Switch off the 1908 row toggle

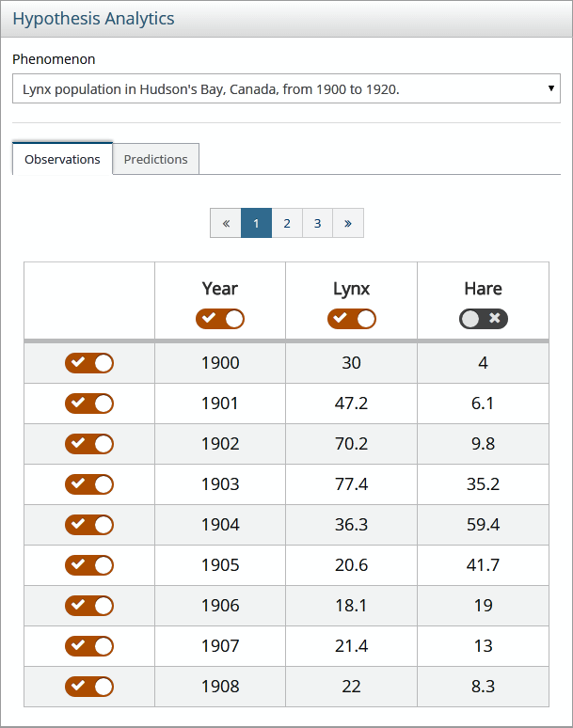89,687
